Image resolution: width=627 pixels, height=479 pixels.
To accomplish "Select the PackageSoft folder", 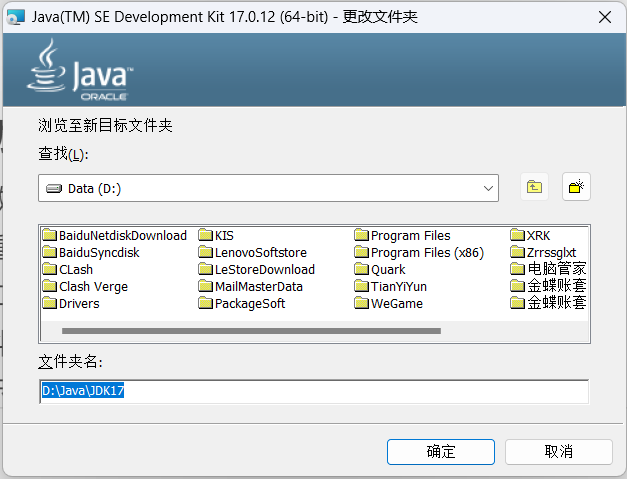I will [x=242, y=303].
